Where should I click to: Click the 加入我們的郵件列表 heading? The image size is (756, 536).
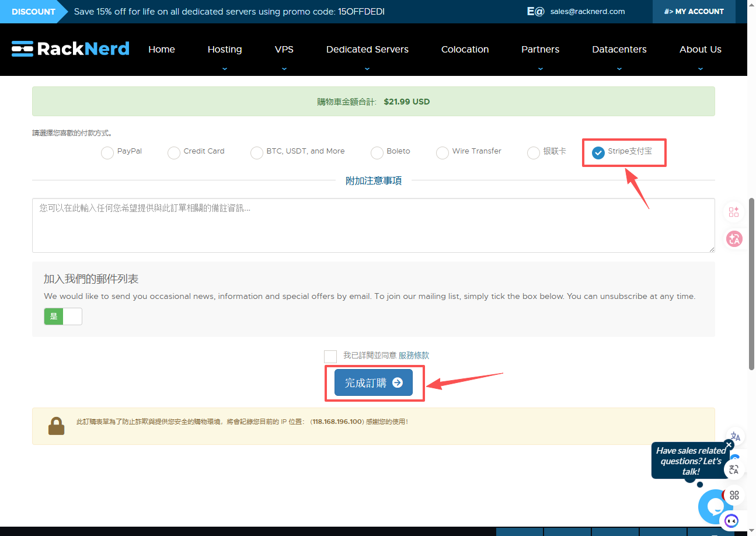(x=91, y=279)
